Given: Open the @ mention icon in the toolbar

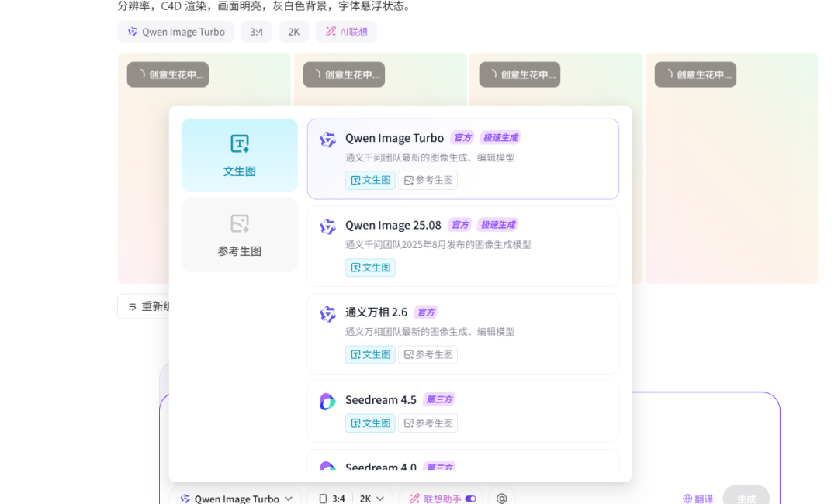Looking at the screenshot, I should pyautogui.click(x=501, y=498).
